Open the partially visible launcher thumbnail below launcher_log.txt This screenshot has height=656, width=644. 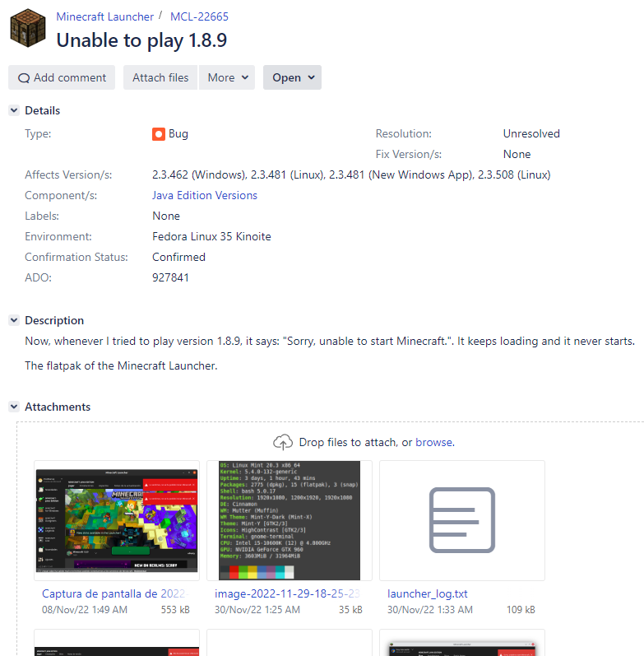(x=462, y=643)
